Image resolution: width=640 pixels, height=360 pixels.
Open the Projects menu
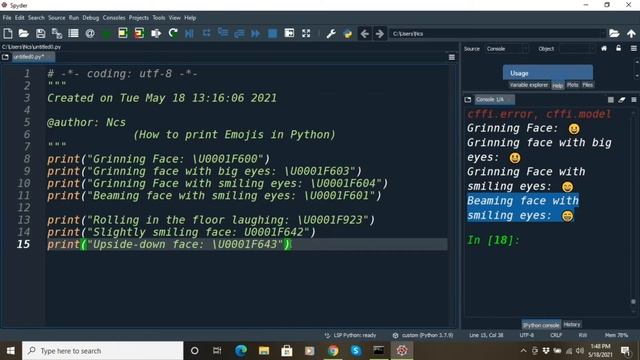[x=139, y=18]
